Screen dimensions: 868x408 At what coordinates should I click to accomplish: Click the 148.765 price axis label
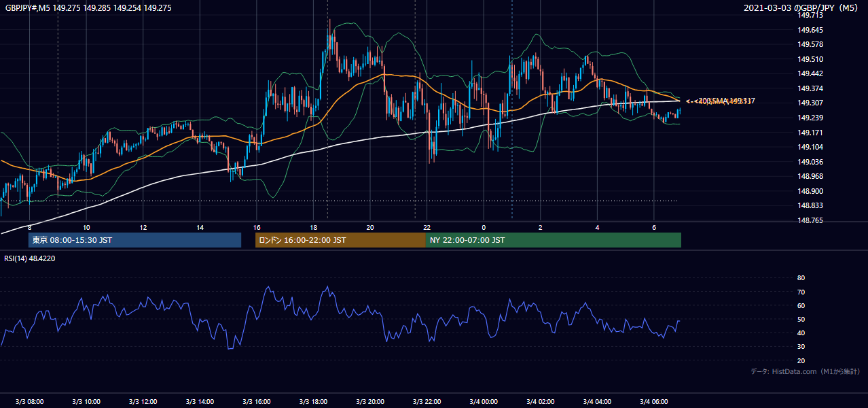(x=810, y=220)
